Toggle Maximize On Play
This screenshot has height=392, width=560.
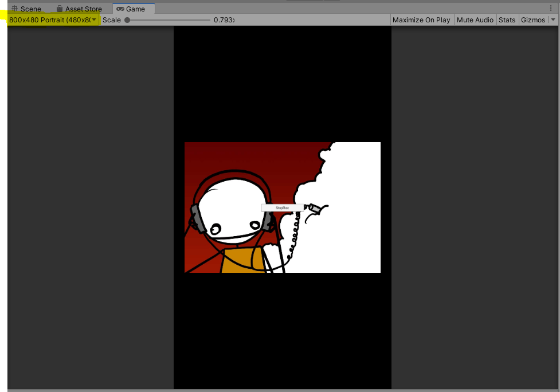421,20
